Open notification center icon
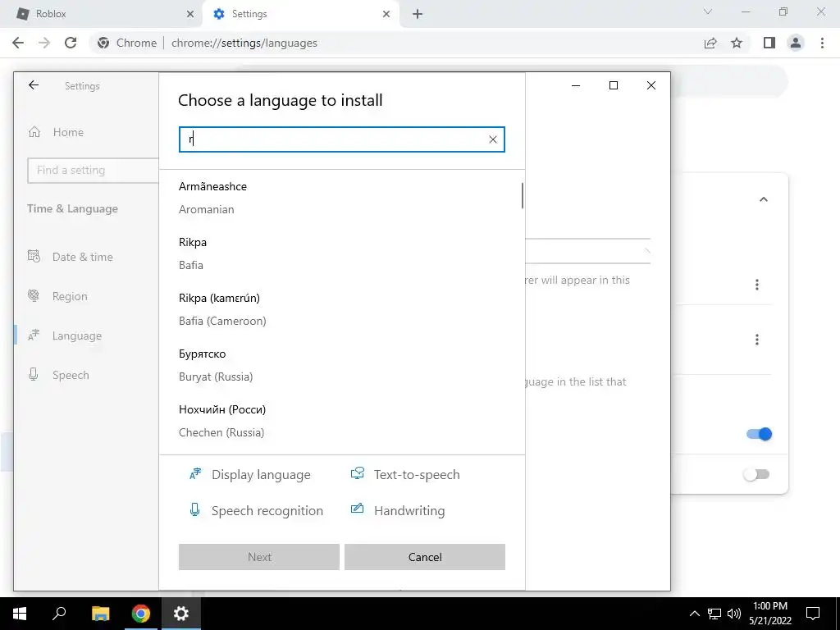Screen dimensions: 840x630 813,614
